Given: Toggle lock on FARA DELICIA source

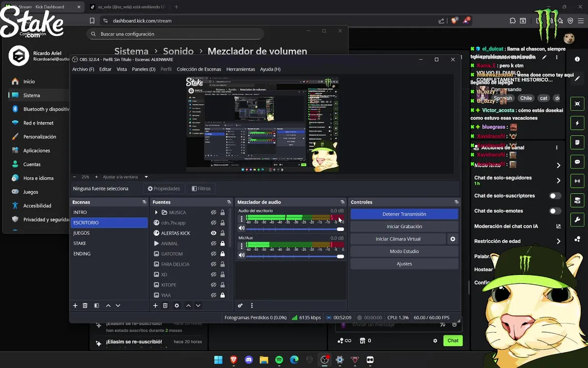Looking at the screenshot, I should tap(223, 264).
